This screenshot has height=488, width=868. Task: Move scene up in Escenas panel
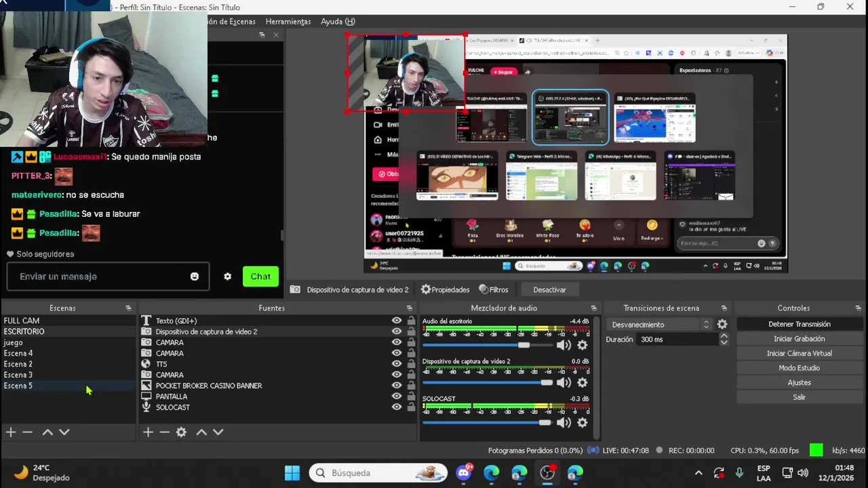47,432
